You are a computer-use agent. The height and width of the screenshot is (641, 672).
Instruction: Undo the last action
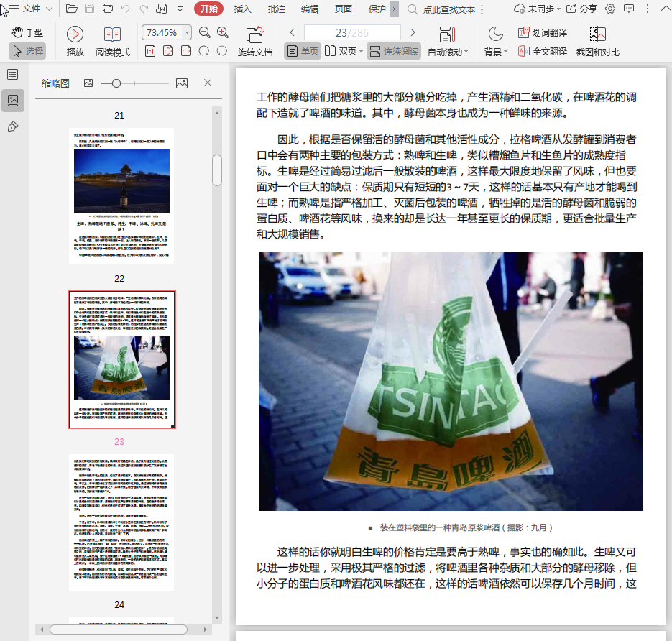(126, 9)
